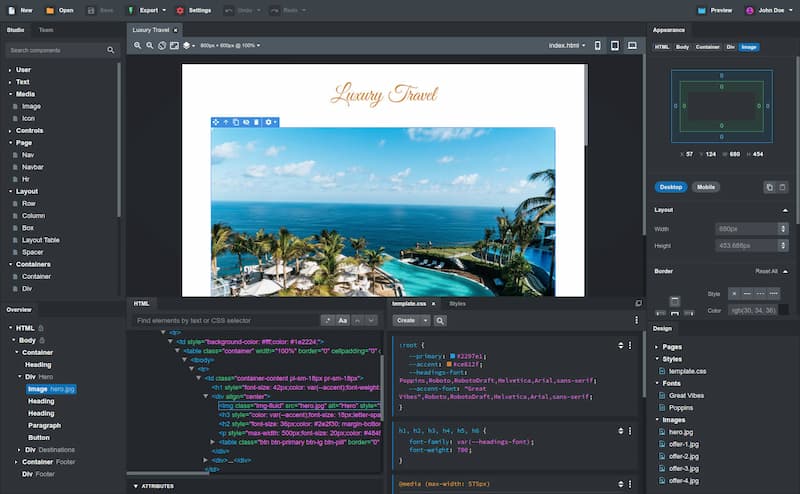Click Open in the top toolbar

pyautogui.click(x=59, y=10)
